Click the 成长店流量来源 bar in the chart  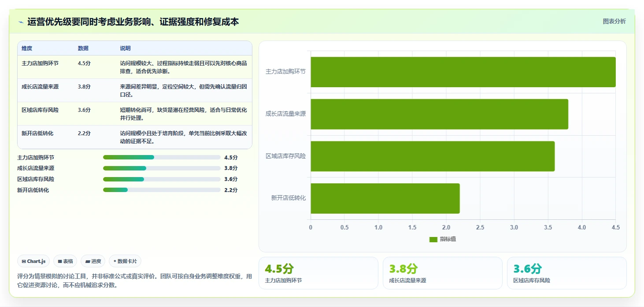tap(440, 114)
